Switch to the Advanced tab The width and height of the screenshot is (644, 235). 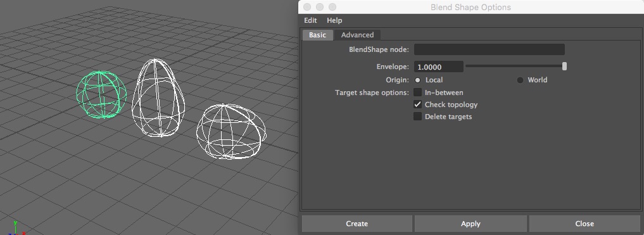point(357,35)
